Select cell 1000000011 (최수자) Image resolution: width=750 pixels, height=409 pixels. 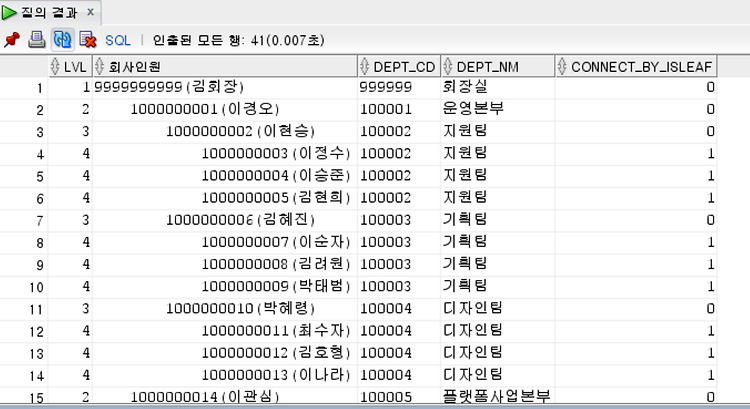point(225,331)
